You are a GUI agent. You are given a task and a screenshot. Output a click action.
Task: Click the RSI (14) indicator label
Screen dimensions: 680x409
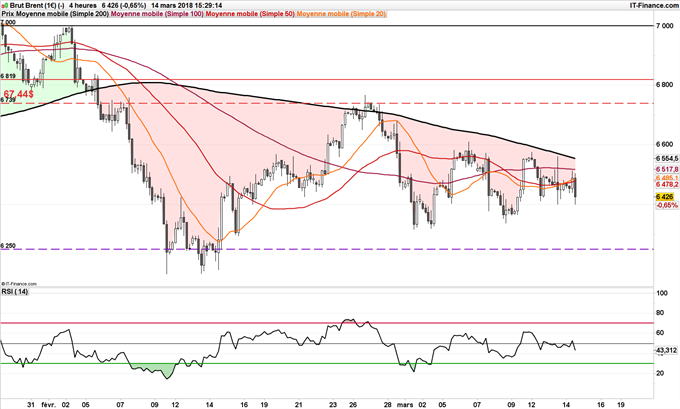click(15, 291)
